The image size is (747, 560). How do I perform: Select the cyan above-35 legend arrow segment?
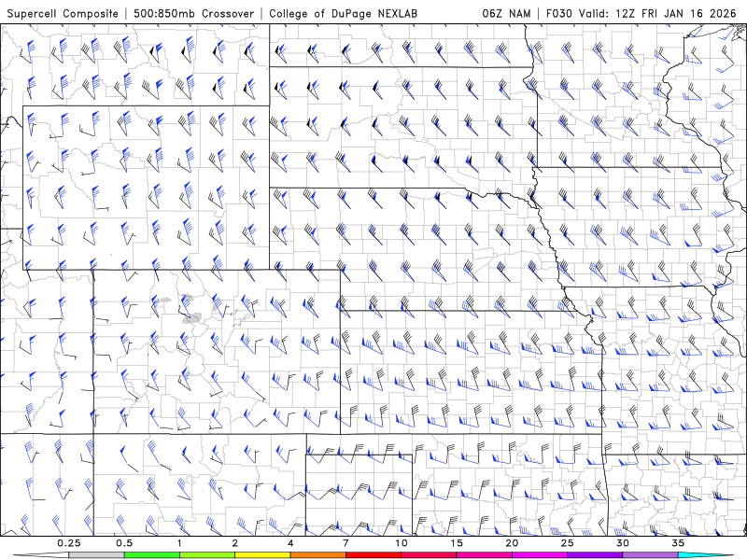coord(707,555)
